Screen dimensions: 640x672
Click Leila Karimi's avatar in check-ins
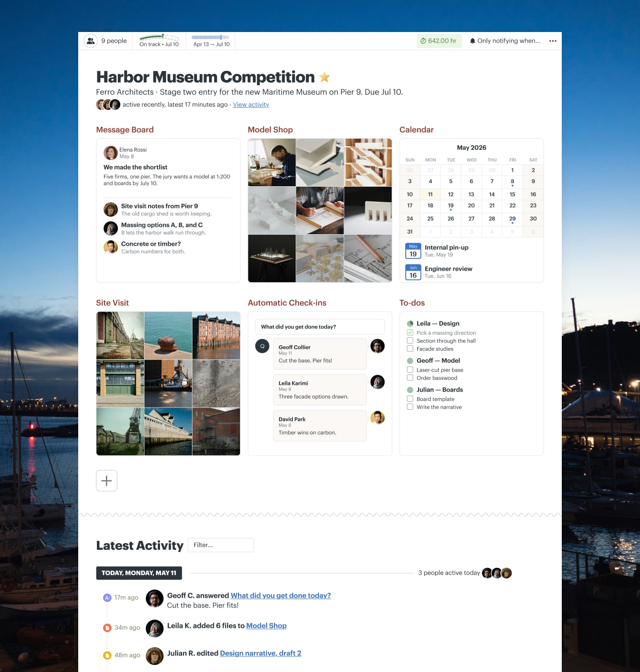[x=377, y=382]
